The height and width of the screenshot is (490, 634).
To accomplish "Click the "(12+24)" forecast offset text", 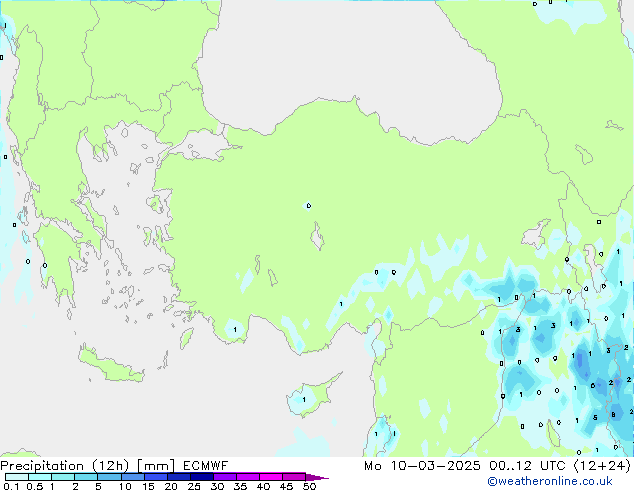I will 602,466.
